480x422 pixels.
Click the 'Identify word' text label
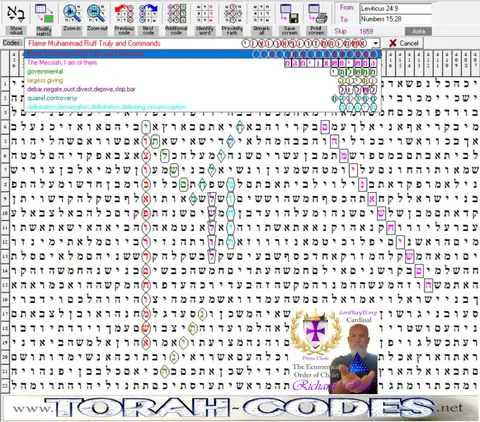204,31
